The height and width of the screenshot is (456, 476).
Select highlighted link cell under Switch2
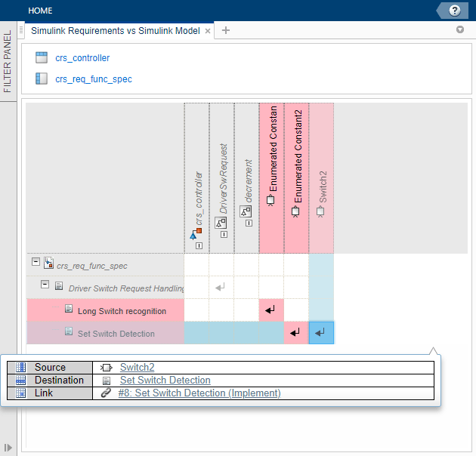coord(321,333)
